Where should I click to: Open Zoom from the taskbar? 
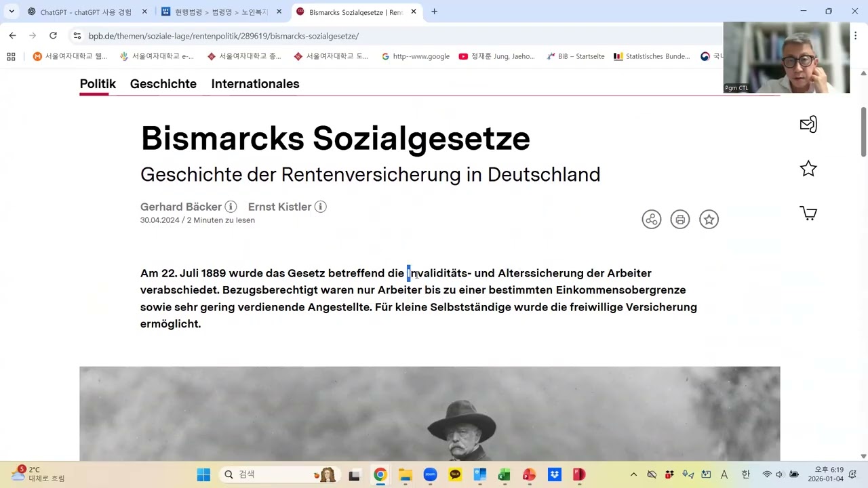(x=430, y=474)
